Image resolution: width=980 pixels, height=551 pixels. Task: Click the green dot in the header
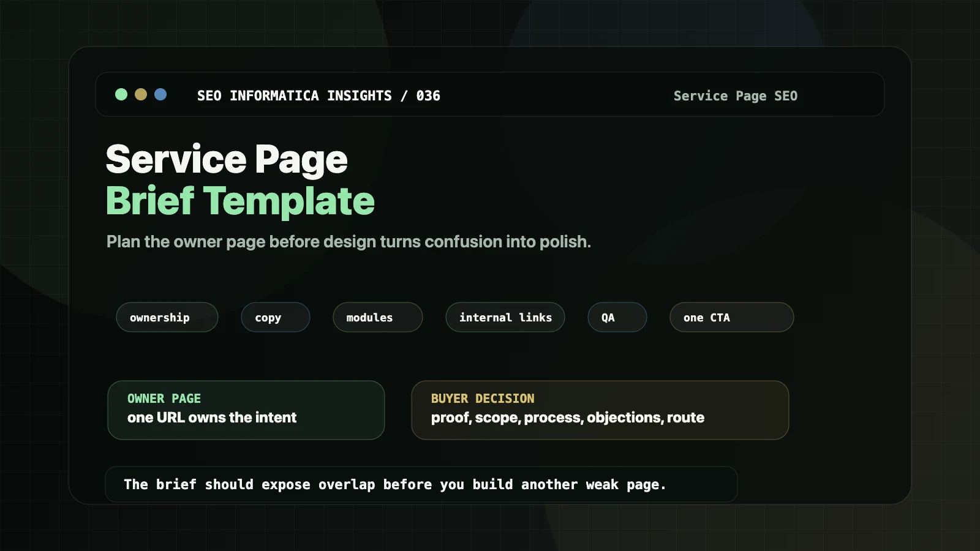tap(121, 94)
